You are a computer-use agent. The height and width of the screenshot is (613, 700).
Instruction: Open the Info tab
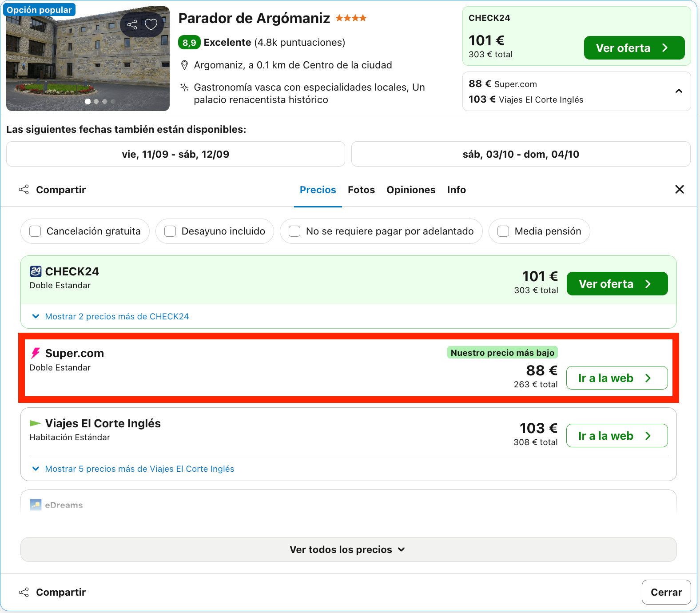(x=457, y=190)
